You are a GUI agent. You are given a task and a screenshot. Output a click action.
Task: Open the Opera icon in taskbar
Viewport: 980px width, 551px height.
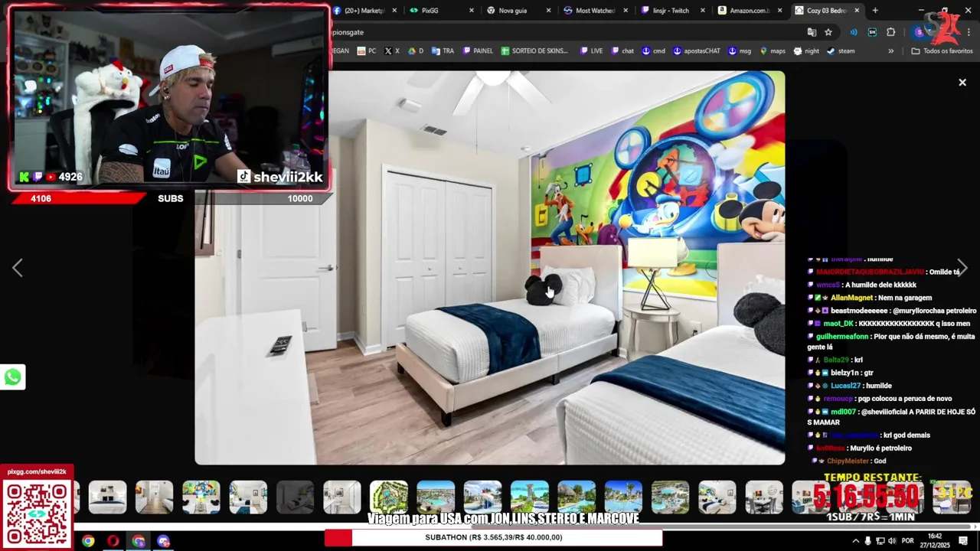(x=113, y=541)
